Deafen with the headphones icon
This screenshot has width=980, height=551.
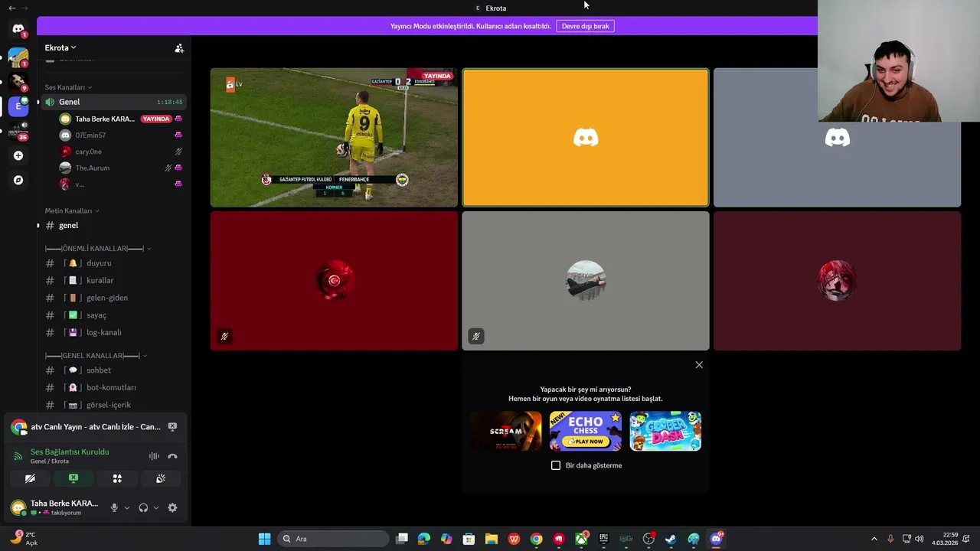[143, 507]
